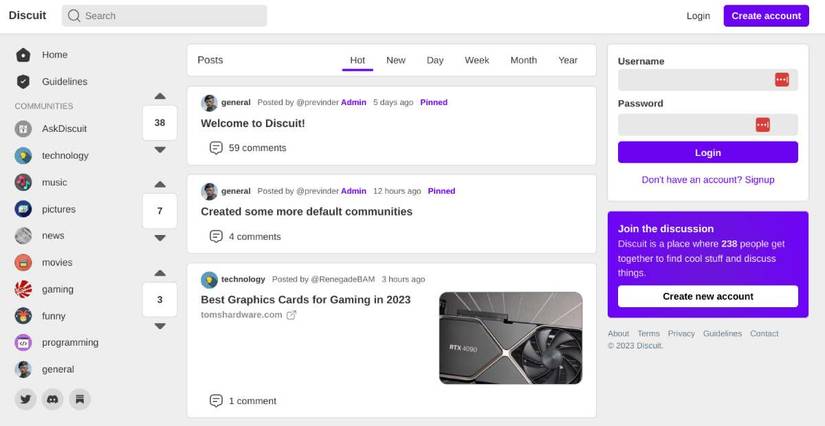Open the Contact footer link
This screenshot has width=825, height=426.
coord(764,333)
